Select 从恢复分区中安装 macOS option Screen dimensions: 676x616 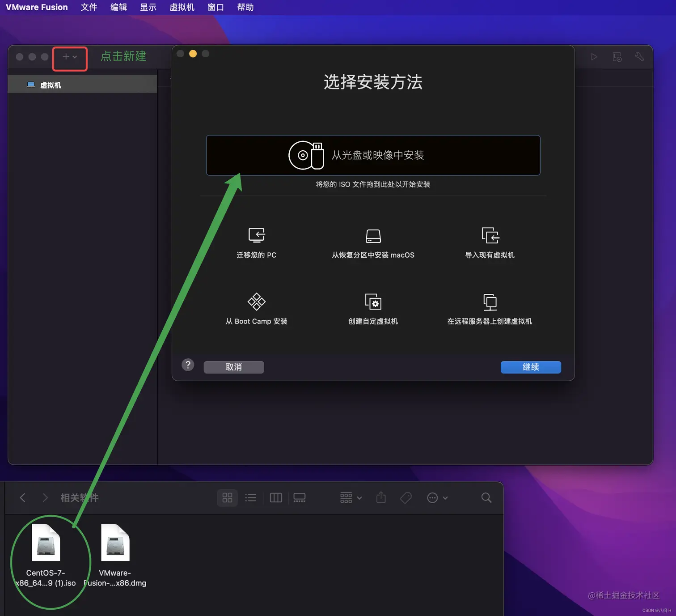(373, 243)
